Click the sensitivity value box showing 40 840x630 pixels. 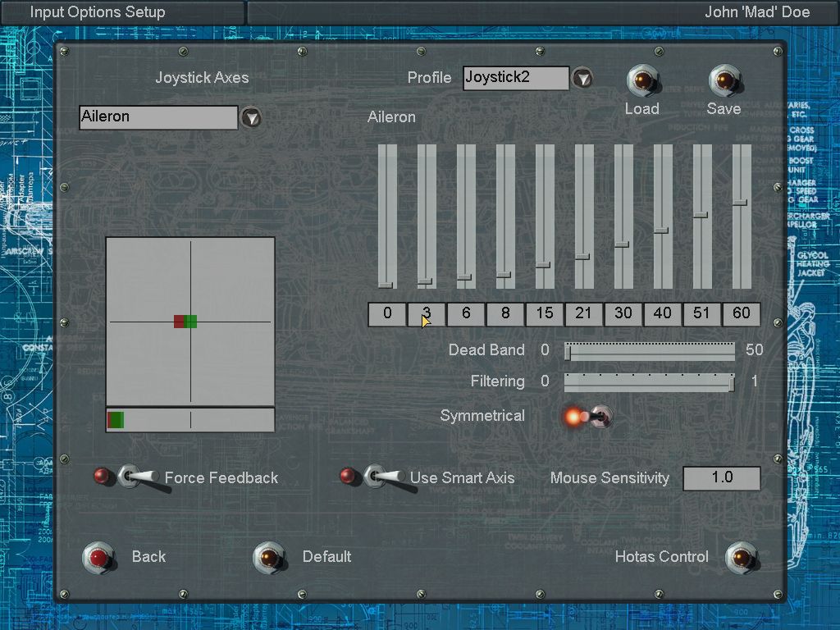pos(663,314)
